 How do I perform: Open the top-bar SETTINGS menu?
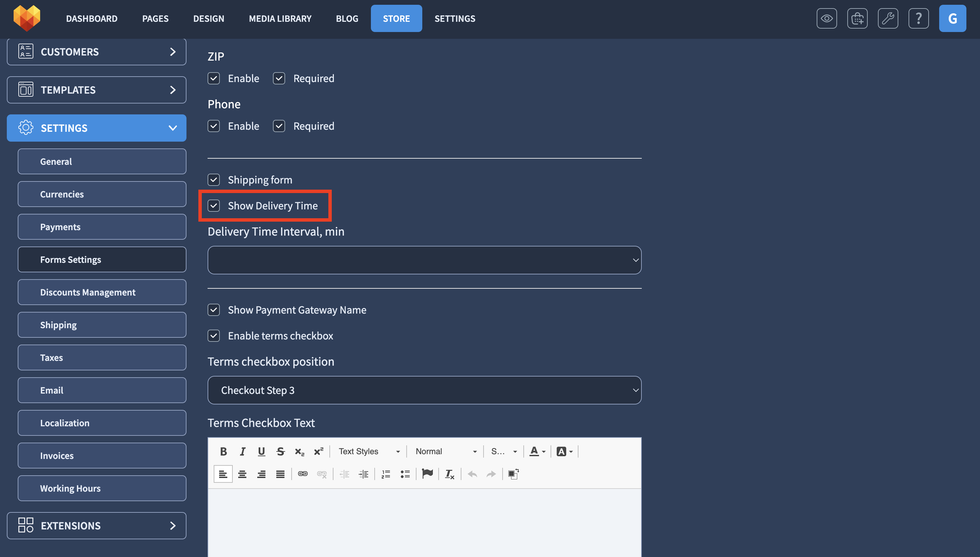(x=455, y=18)
